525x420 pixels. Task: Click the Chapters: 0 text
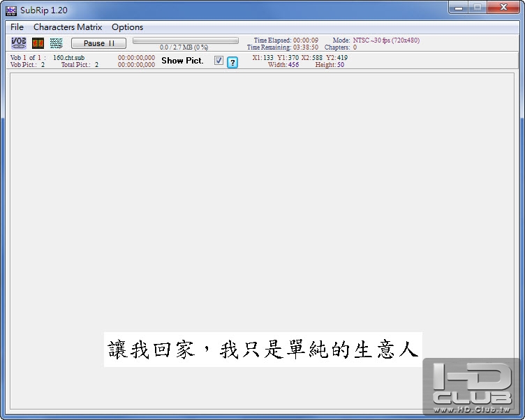pos(341,47)
